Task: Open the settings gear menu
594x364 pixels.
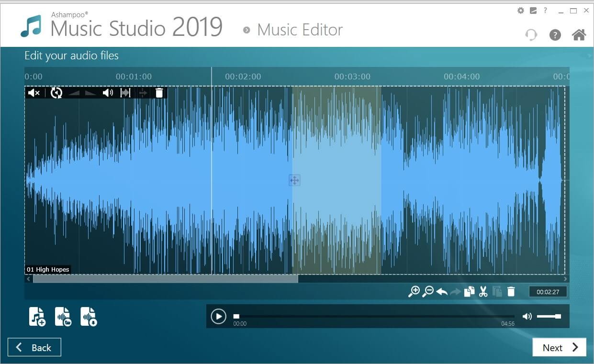Action: 520,10
